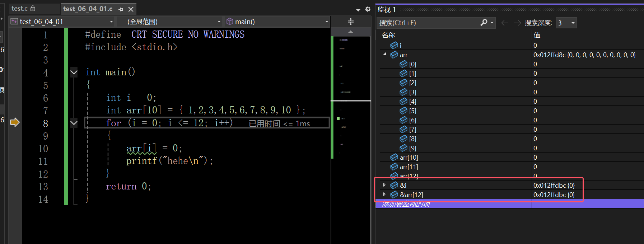Click the scrollbar up arrow in editor
This screenshot has width=644, height=244.
pos(351,32)
